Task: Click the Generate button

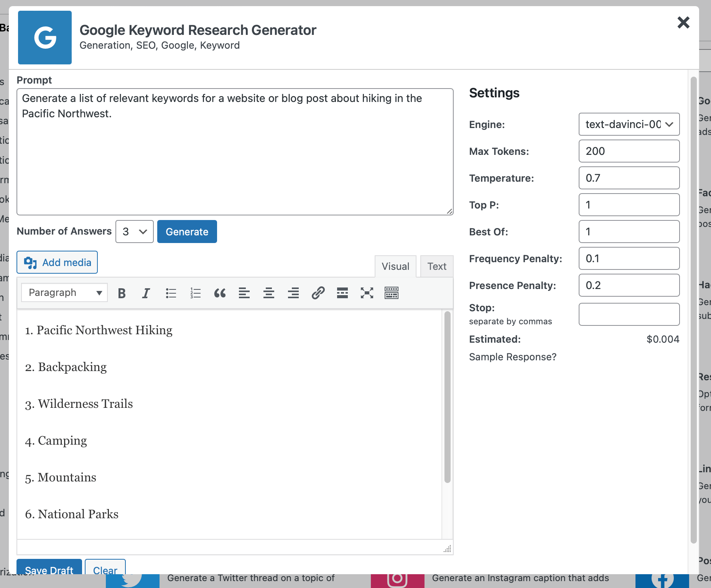Action: coord(187,232)
